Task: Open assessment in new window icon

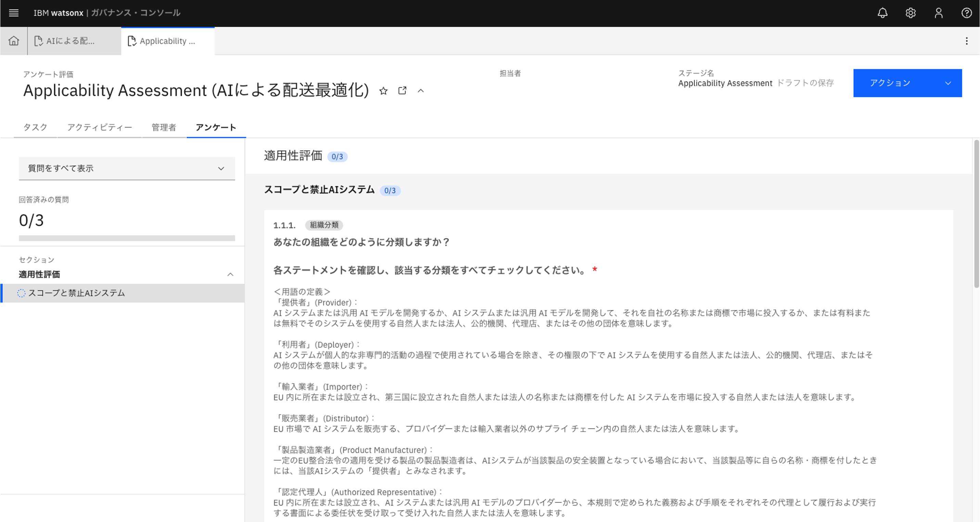Action: coord(402,91)
